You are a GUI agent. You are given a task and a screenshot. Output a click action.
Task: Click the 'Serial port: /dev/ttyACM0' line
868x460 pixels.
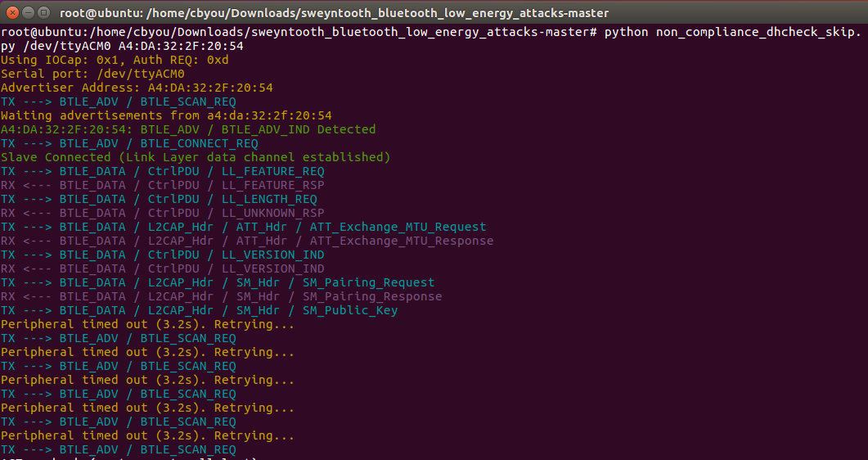tap(92, 74)
